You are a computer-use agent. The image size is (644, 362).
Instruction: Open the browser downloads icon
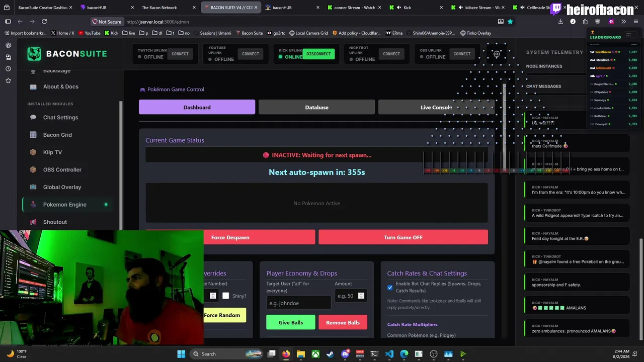coord(560,22)
